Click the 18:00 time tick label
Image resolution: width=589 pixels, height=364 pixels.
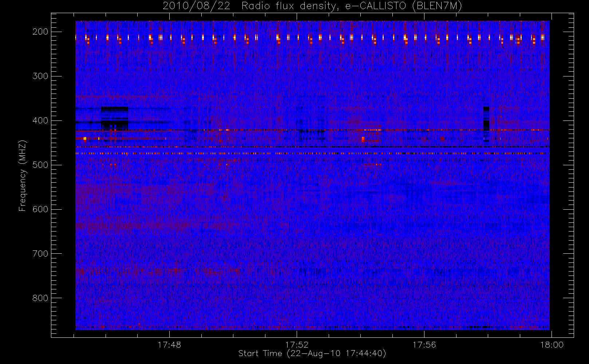click(552, 345)
